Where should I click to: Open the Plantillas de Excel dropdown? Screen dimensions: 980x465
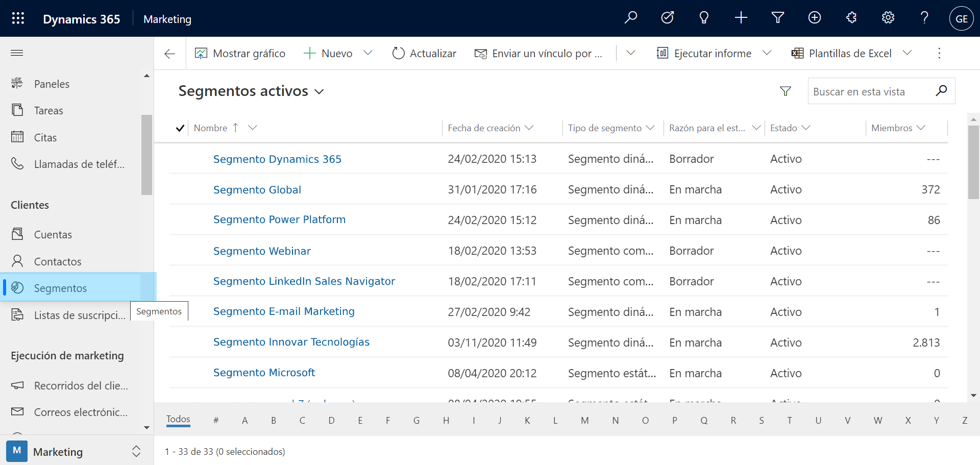tap(908, 53)
